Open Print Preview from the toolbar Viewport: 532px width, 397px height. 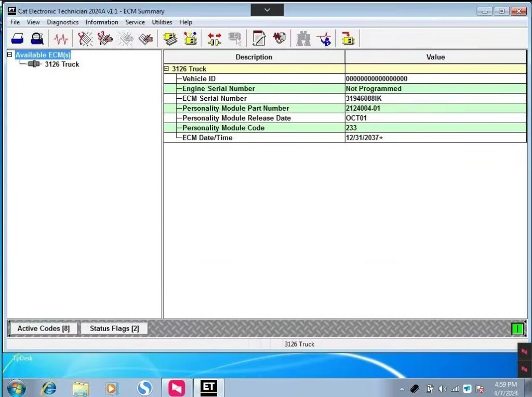click(x=37, y=39)
